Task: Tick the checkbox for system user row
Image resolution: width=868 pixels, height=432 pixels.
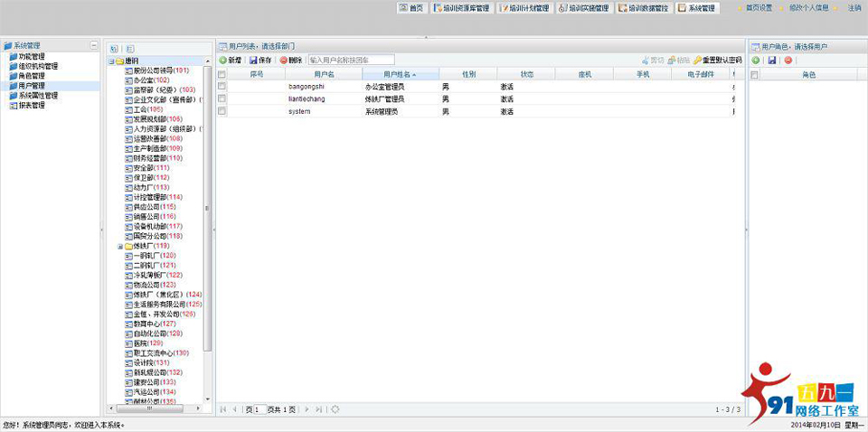Action: pos(222,111)
